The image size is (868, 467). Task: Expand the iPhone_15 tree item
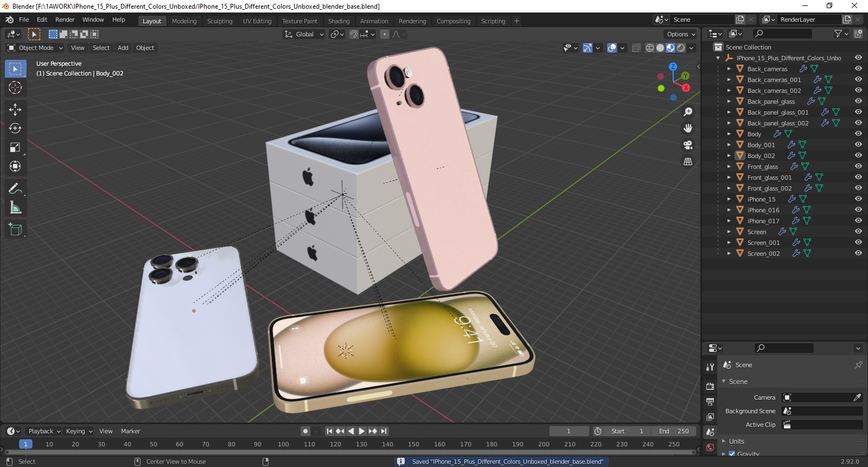pyautogui.click(x=729, y=199)
